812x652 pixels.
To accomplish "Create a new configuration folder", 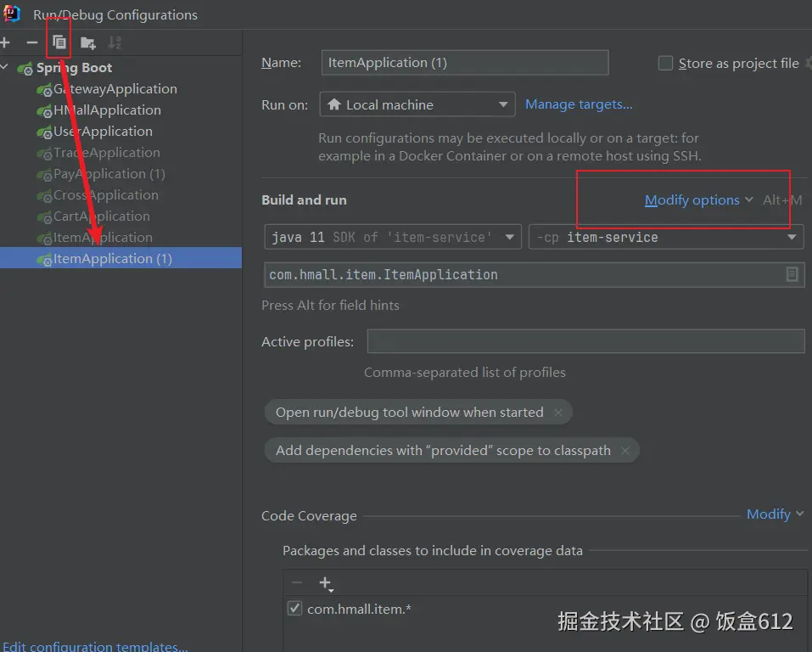I will pyautogui.click(x=88, y=42).
